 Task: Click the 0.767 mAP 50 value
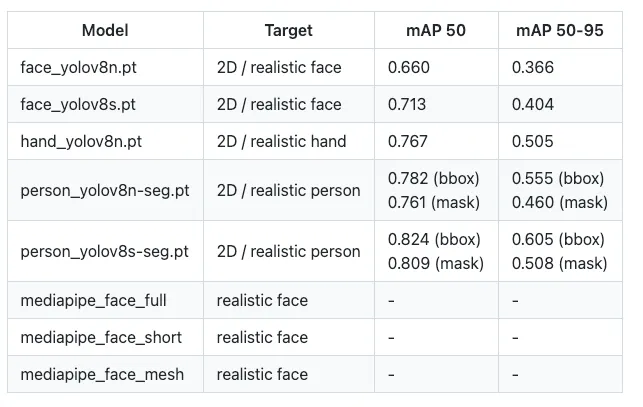408,142
